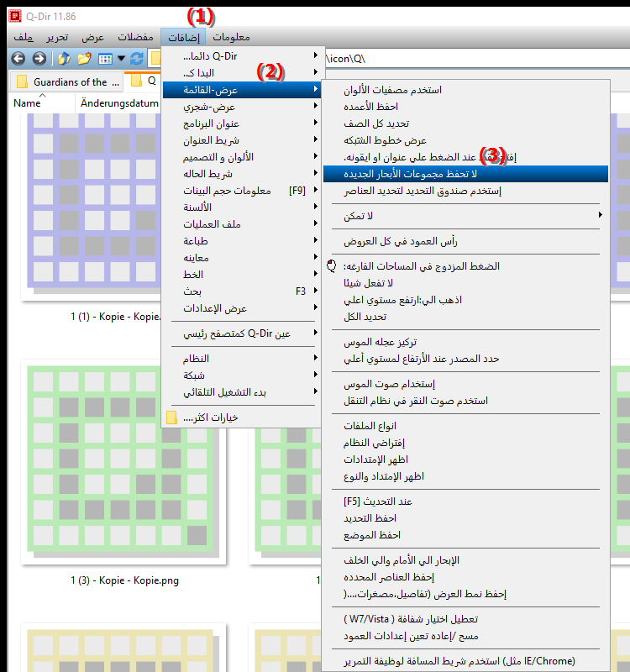Go forward with the right arrow button
The width and height of the screenshot is (630, 672).
(39, 58)
